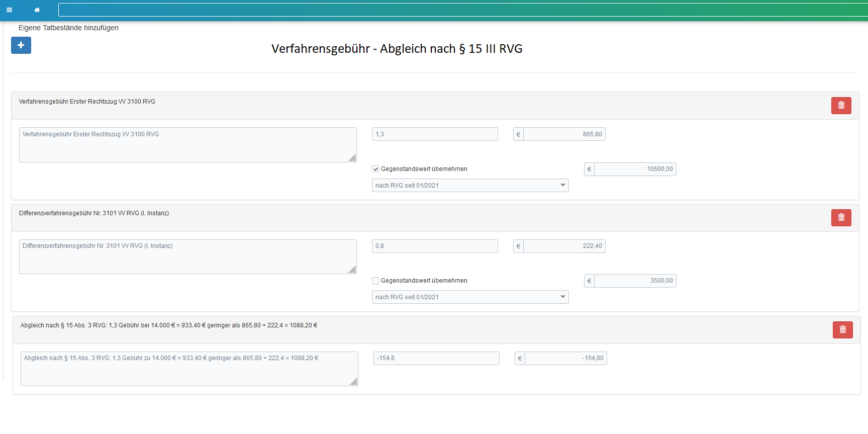The width and height of the screenshot is (868, 434).
Task: Grab the resize handle of the Verfahrensgebühr Erster Rechtszug textarea
Action: tap(352, 158)
